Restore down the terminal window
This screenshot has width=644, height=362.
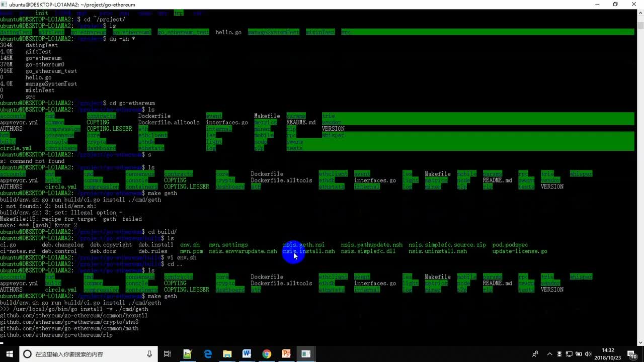pos(615,5)
